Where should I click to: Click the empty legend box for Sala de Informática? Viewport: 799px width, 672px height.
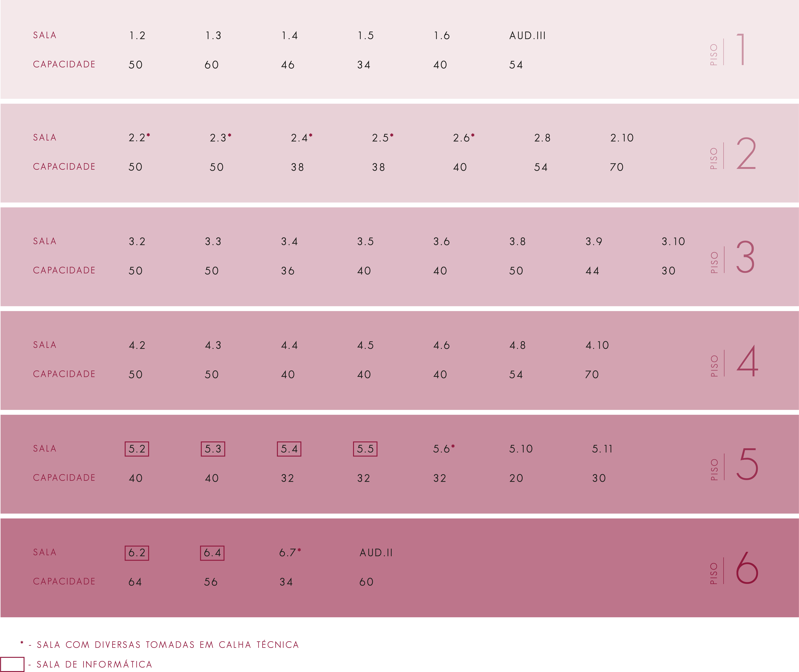pos(12,664)
